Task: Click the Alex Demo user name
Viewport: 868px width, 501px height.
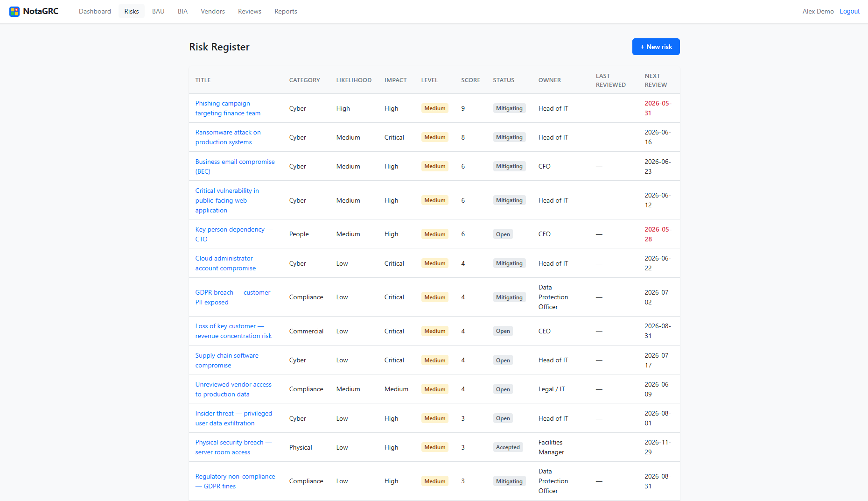Action: click(x=818, y=11)
